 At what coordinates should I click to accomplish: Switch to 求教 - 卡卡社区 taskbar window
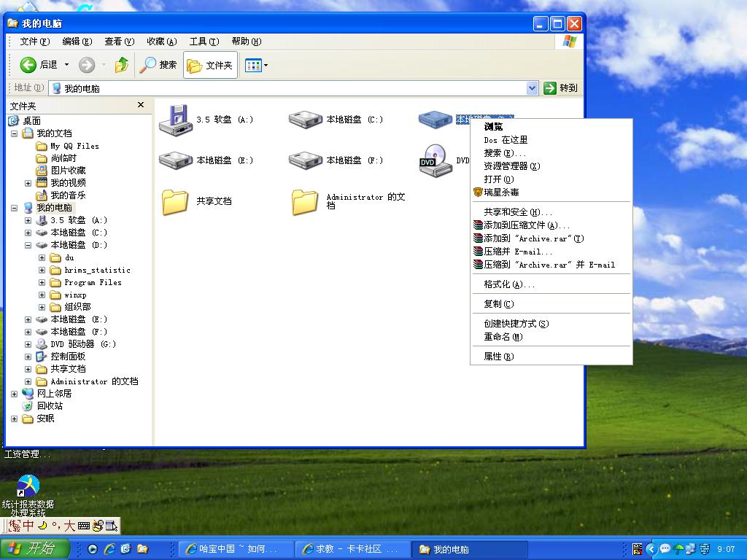(x=352, y=549)
